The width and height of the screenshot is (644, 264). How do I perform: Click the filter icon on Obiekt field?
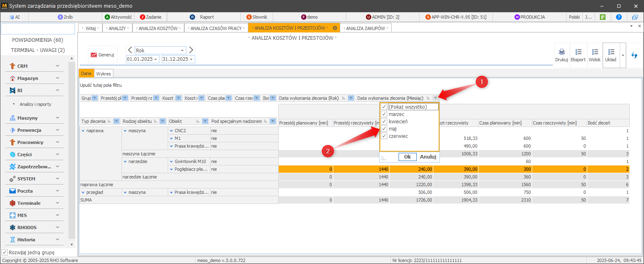(x=205, y=121)
